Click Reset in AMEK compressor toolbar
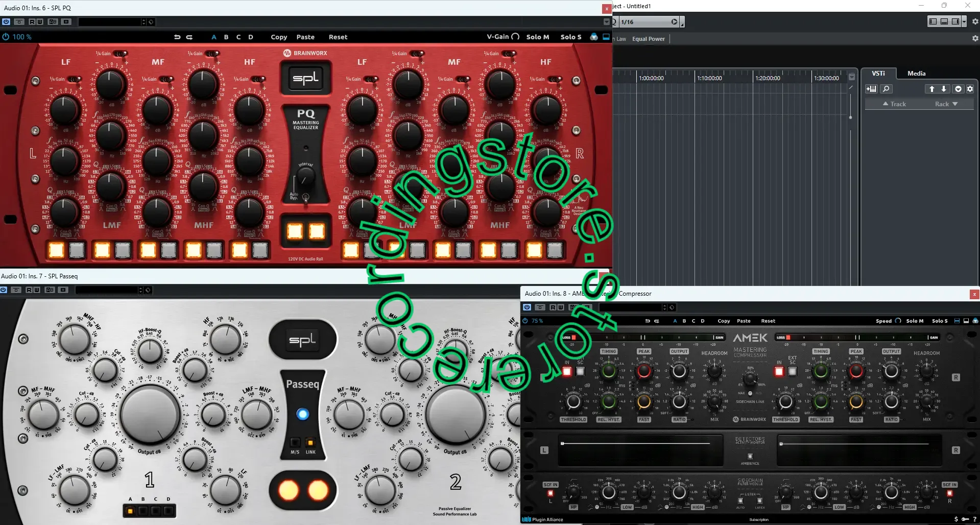 pyautogui.click(x=768, y=321)
